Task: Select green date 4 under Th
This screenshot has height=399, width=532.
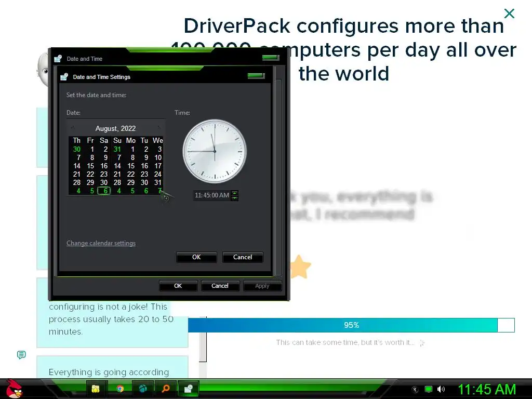Action: 78,191
